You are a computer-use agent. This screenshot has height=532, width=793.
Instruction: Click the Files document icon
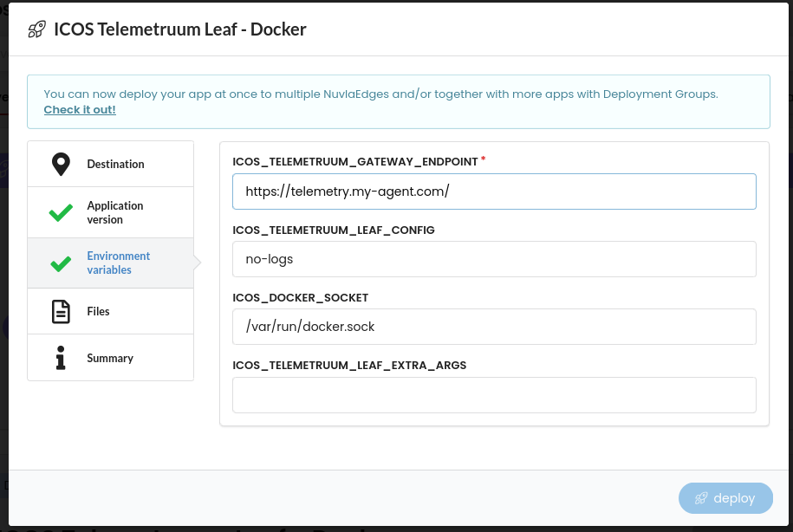point(61,312)
